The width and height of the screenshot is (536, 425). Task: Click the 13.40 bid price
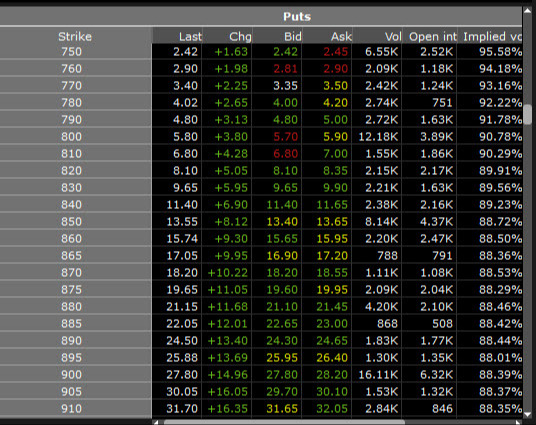[x=282, y=222]
